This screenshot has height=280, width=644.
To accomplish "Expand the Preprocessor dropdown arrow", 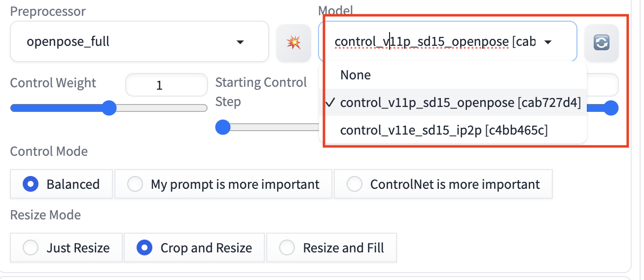I will (240, 42).
